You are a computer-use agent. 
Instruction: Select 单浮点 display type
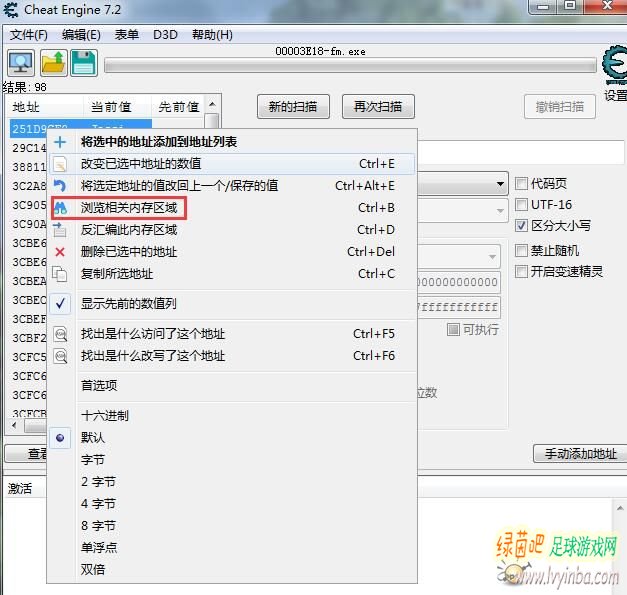(x=232, y=547)
